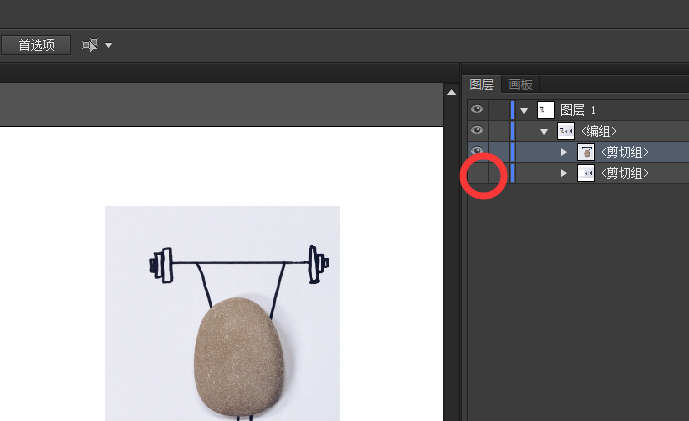
Task: Toggle lock box on the <编组> row
Action: point(498,131)
